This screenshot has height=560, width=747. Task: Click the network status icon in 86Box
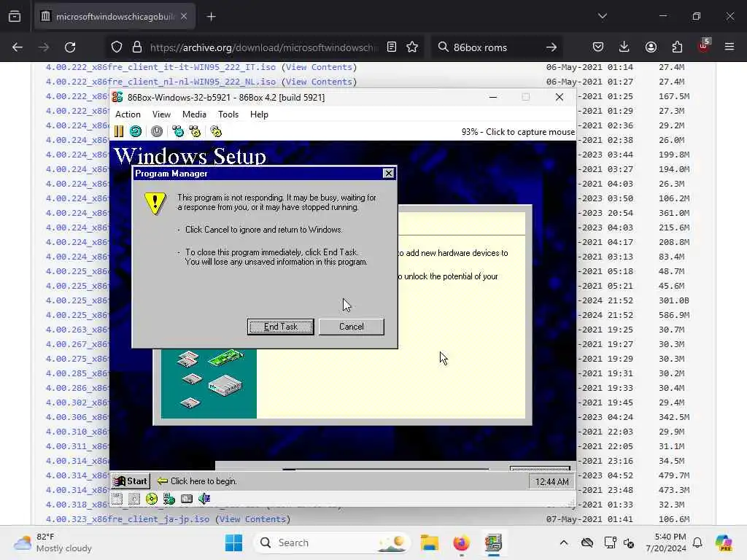tap(169, 499)
